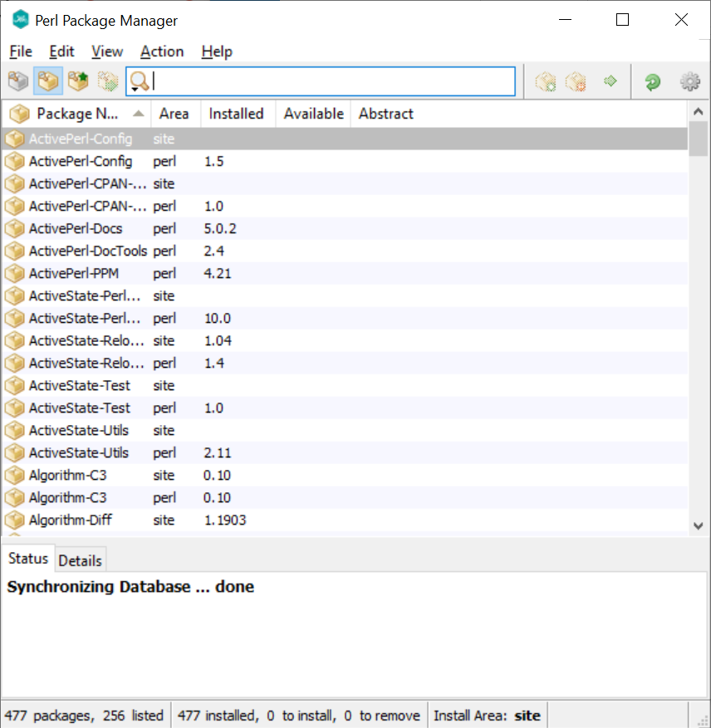Select Algorithm-C3 row in site area

tap(345, 475)
